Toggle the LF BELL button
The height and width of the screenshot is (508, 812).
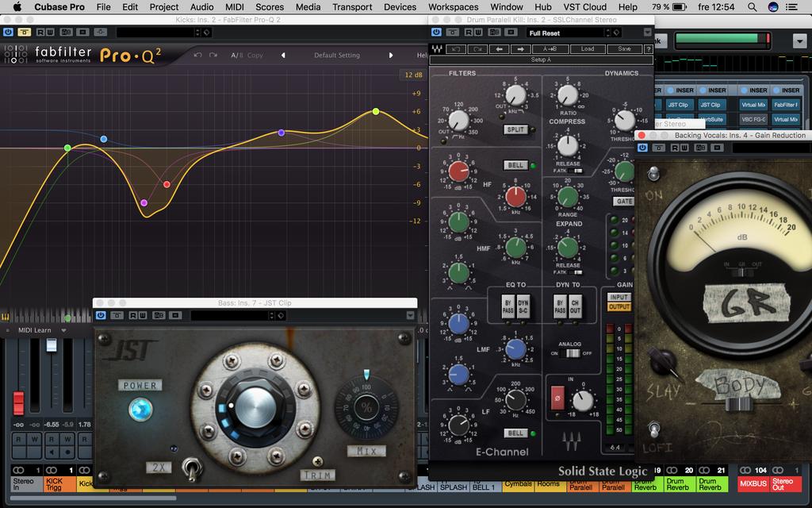point(515,433)
